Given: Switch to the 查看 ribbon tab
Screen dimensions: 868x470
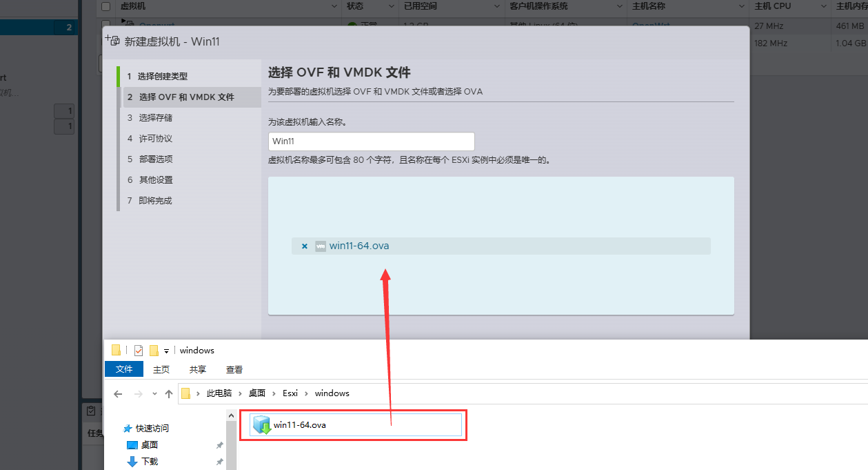Looking at the screenshot, I should click(x=234, y=369).
